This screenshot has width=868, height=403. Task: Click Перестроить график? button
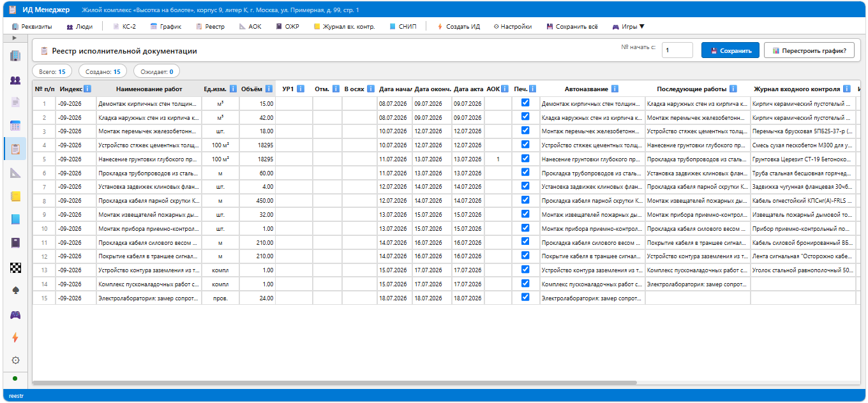coord(809,50)
